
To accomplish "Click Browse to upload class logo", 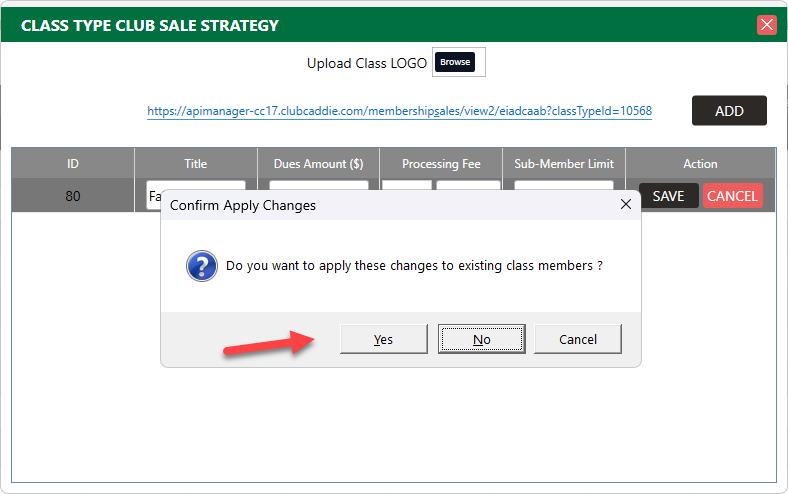I will point(455,62).
